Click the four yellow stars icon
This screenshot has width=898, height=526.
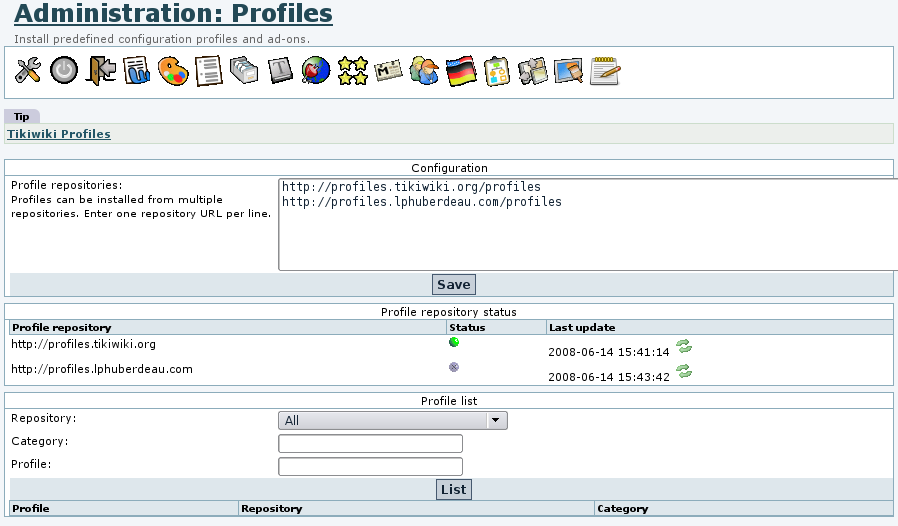click(352, 71)
